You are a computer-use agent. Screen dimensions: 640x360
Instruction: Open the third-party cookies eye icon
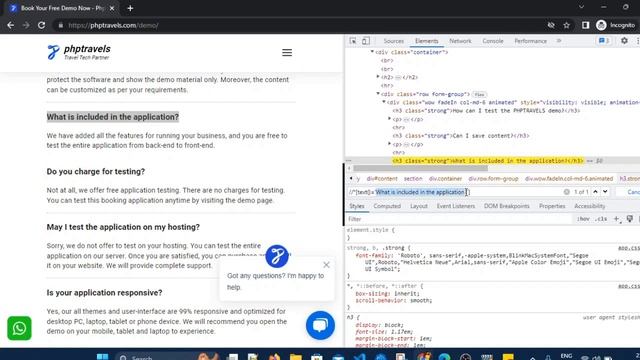[x=551, y=25]
